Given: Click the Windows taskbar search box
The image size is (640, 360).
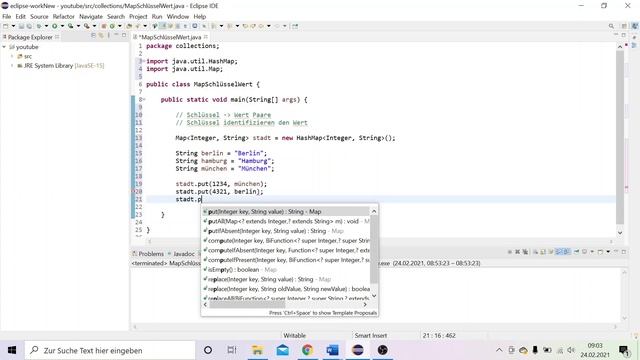Looking at the screenshot, I should [x=110, y=350].
